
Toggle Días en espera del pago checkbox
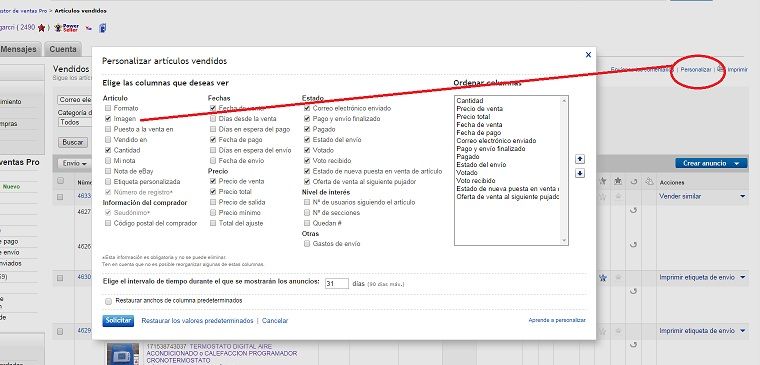[x=213, y=129]
